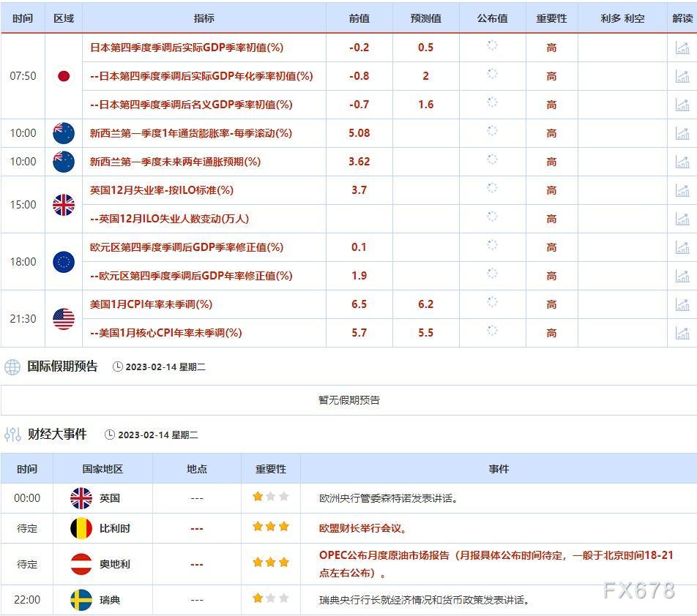Click the 公布值 column header
The height and width of the screenshot is (616, 697).
[492, 18]
